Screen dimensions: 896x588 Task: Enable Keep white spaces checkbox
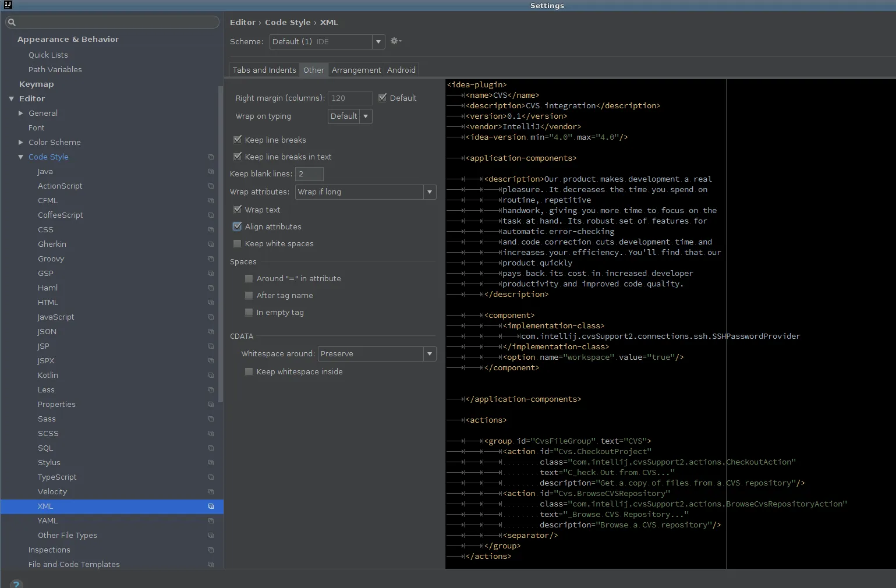click(238, 243)
